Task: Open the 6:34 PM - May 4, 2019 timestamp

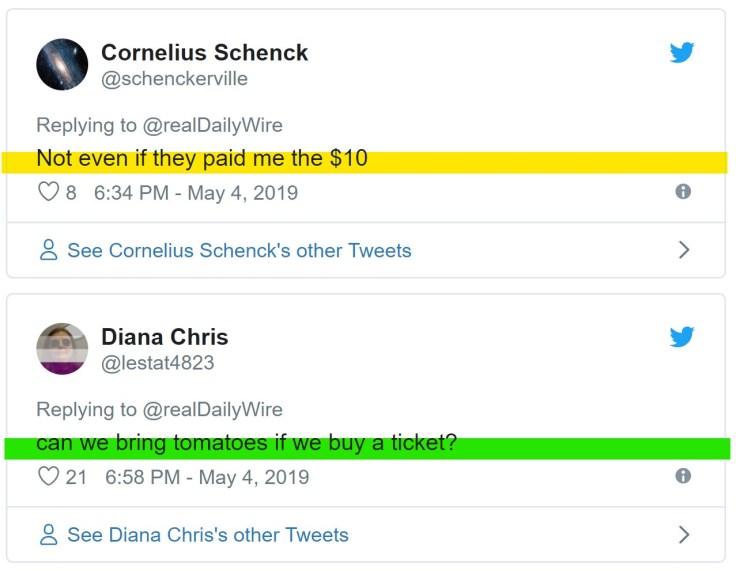Action: click(195, 192)
